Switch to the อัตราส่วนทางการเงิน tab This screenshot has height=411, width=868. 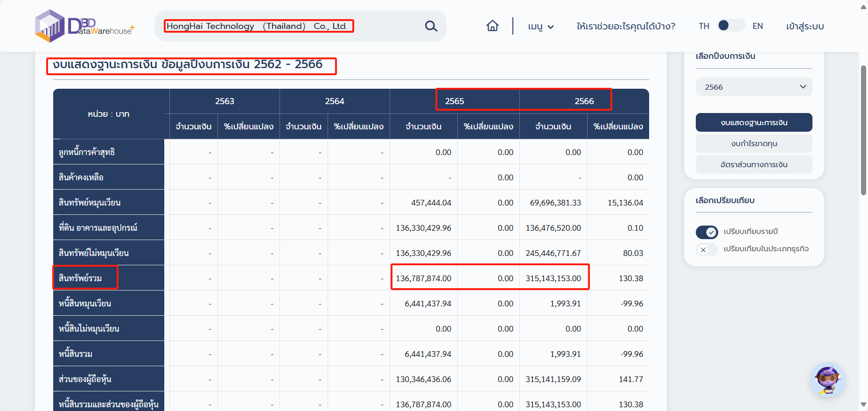[x=754, y=164]
